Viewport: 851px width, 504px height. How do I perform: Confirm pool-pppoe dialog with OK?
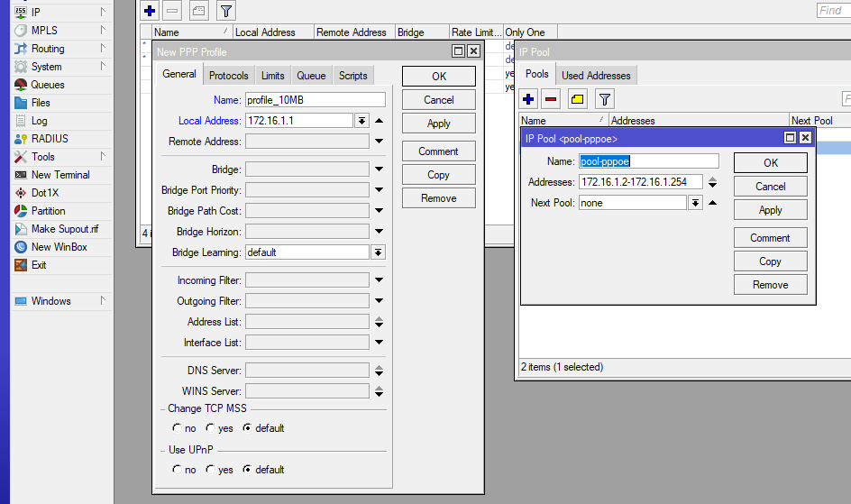(x=770, y=163)
